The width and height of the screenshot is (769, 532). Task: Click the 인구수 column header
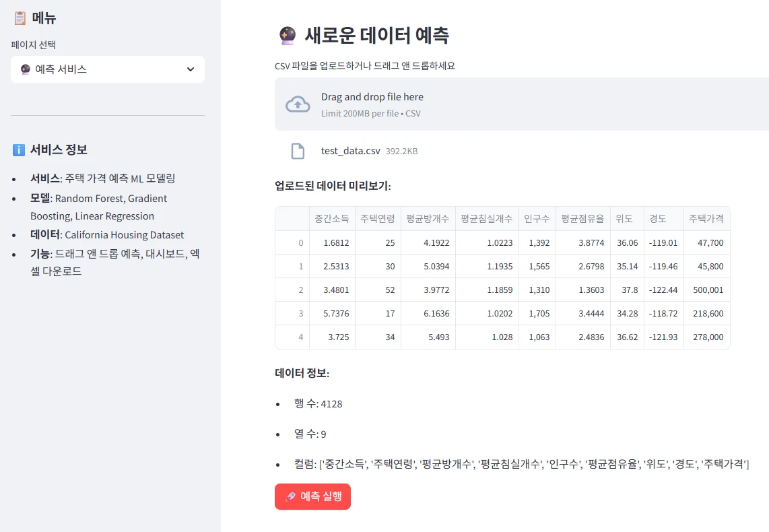(537, 219)
